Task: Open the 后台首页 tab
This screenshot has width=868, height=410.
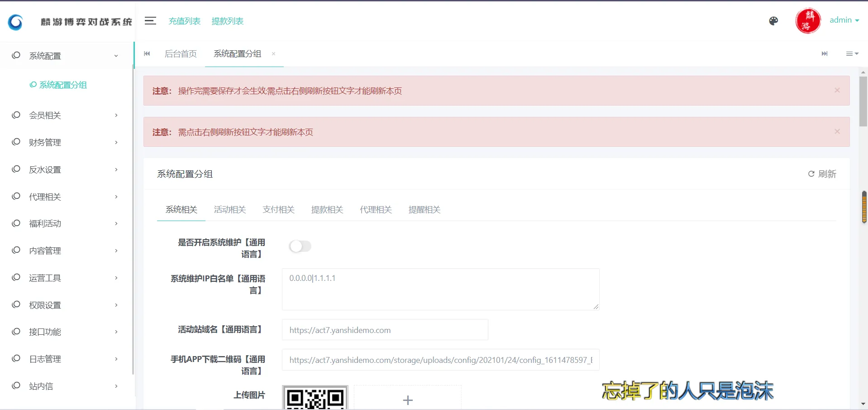Action: (181, 53)
